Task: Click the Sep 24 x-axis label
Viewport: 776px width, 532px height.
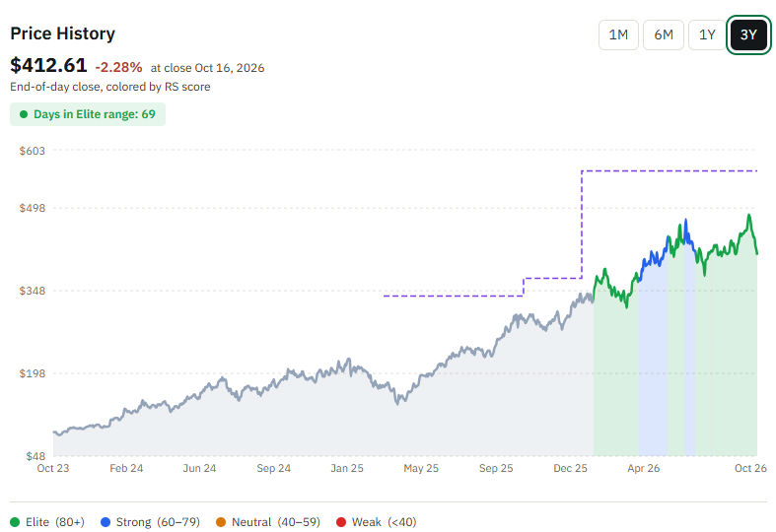Action: coord(274,468)
